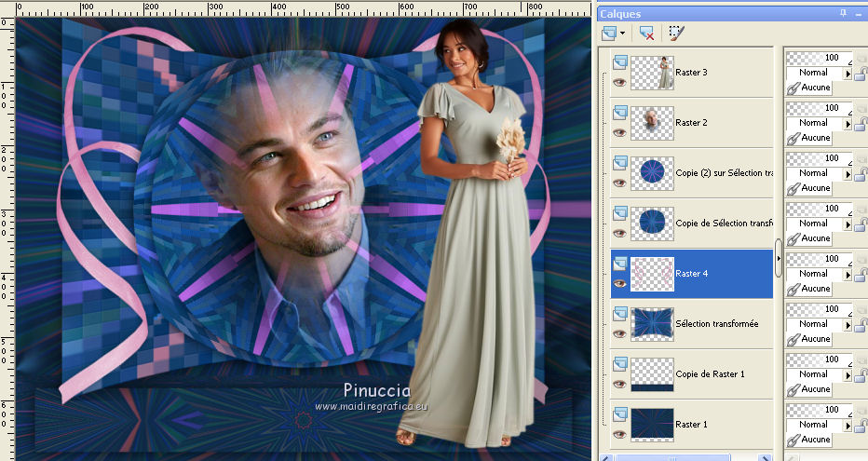Click the Raster 1 layer thumbnail
Image resolution: width=868 pixels, height=461 pixels.
click(653, 425)
